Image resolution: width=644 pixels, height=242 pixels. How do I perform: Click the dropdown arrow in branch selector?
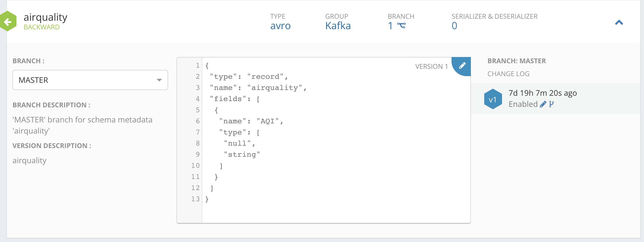pyautogui.click(x=159, y=80)
